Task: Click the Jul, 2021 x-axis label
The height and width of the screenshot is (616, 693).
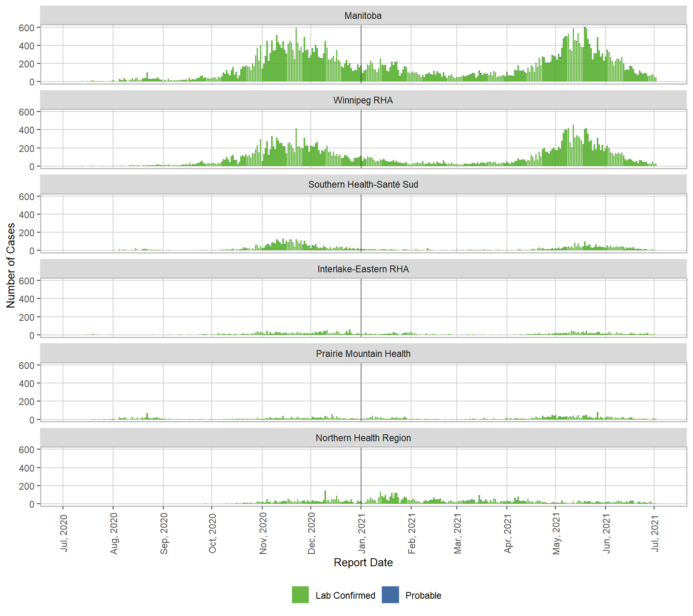Action: 655,533
